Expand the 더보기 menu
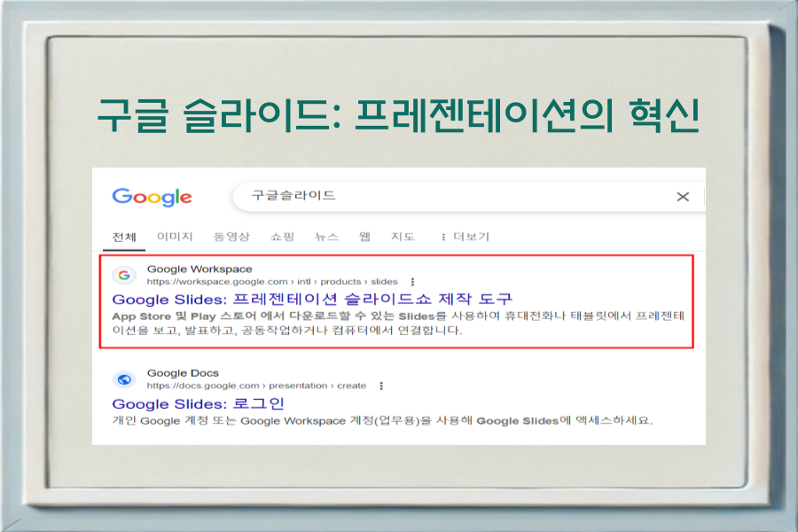This screenshot has height=532, width=798. (x=465, y=236)
